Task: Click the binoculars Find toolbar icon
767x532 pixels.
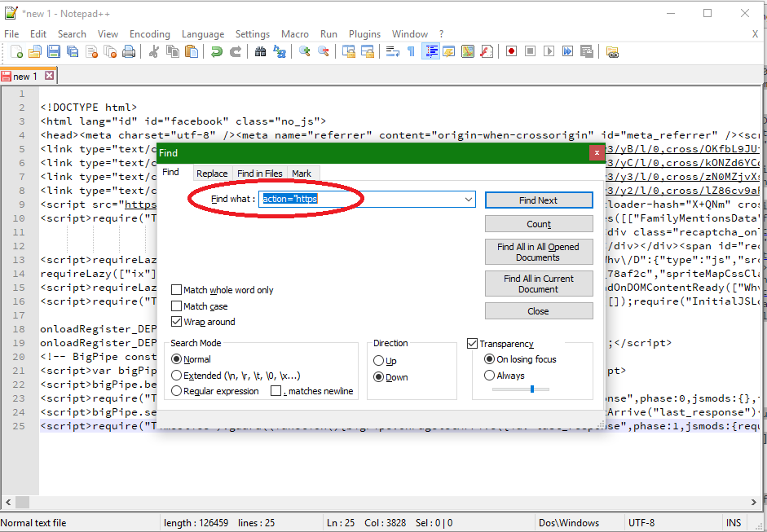Action: [x=260, y=51]
